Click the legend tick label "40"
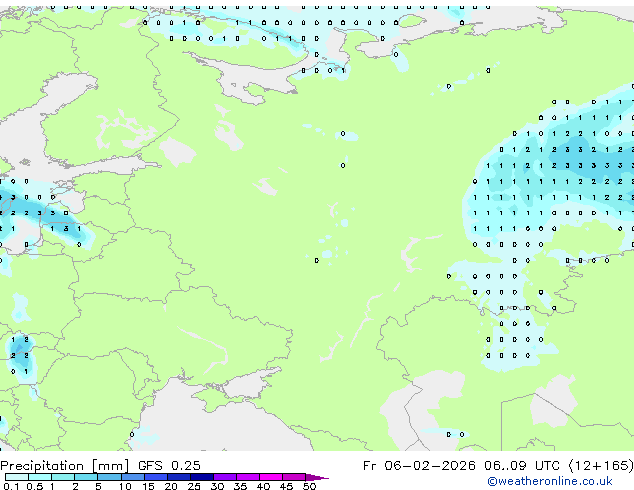The width and height of the screenshot is (634, 490). [x=263, y=486]
